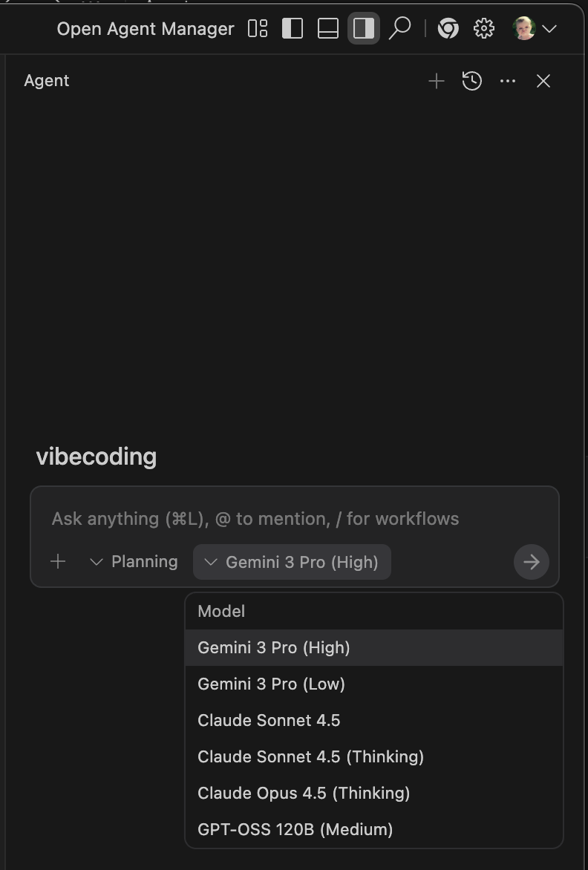Open the agent panel more options ellipsis

[508, 81]
